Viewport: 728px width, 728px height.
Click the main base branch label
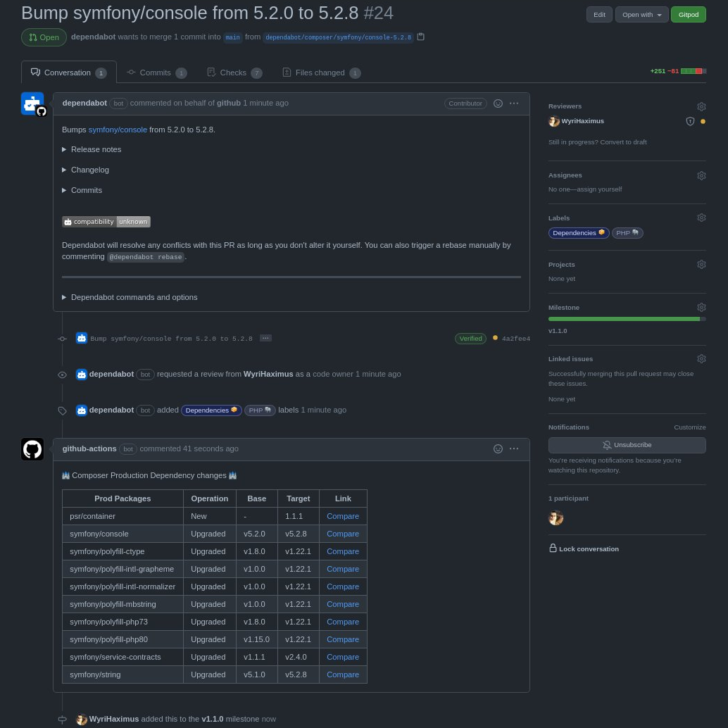pos(232,37)
